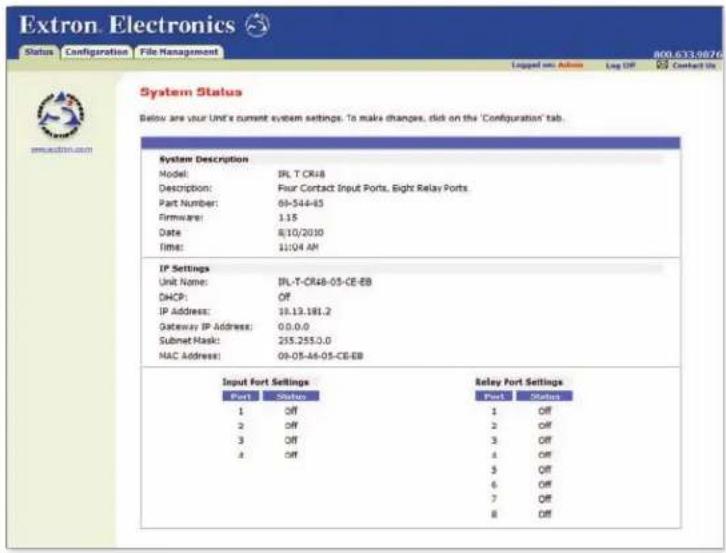Click the Time value 11:04 AM

click(298, 247)
